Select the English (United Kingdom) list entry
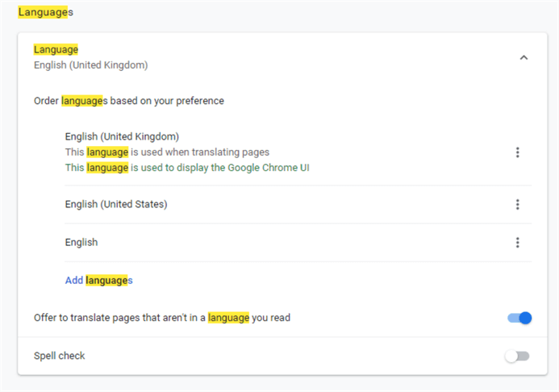559x392 pixels. point(122,136)
